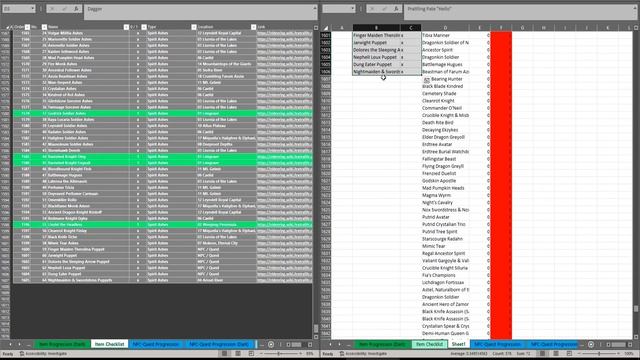The height and width of the screenshot is (360, 640).
Task: Click vertical scrollbar thumb in right window
Action: pyautogui.click(x=636, y=309)
